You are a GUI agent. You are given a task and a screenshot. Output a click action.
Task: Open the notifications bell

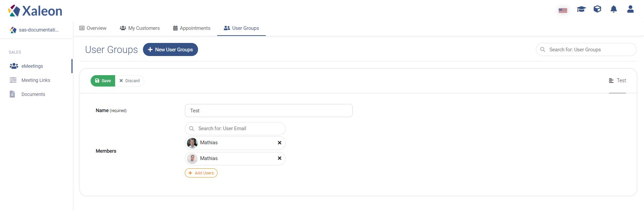[614, 9]
